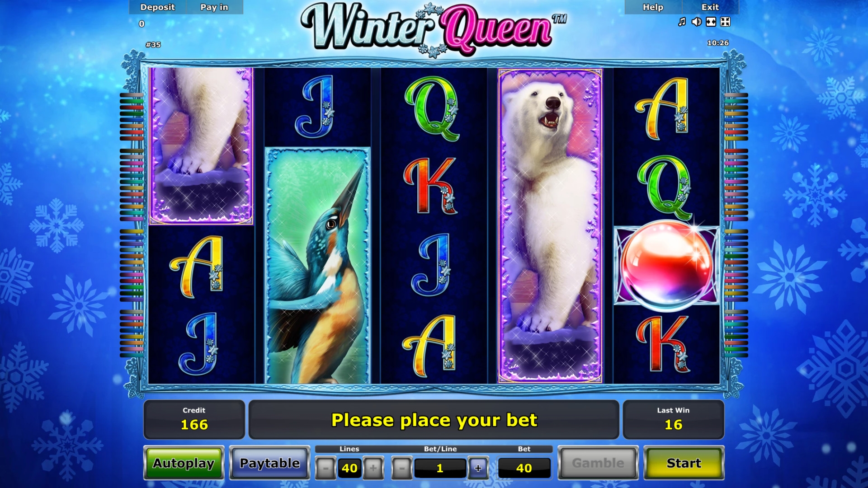Increase the Bet/Line value
Screen dimensions: 868x488
[x=478, y=468]
